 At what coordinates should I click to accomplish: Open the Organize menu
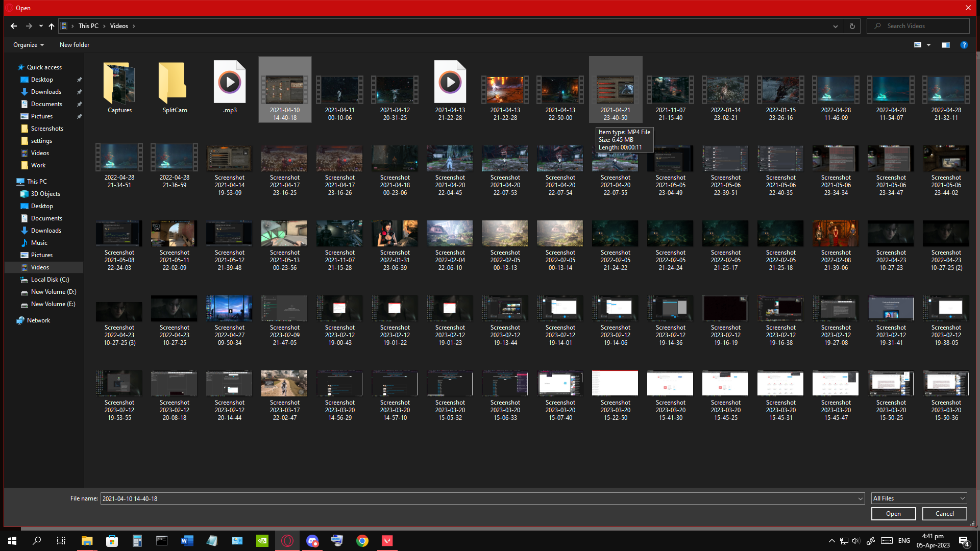29,45
